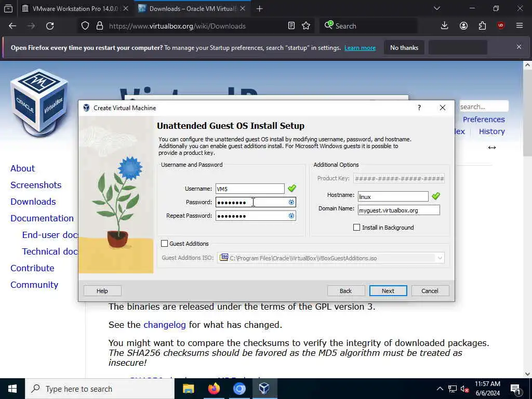List all tabs dropdown arrow

pos(436,8)
